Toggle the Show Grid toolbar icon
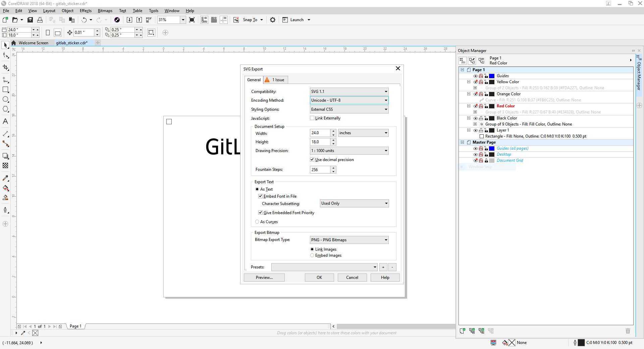644x349 pixels. pos(214,20)
